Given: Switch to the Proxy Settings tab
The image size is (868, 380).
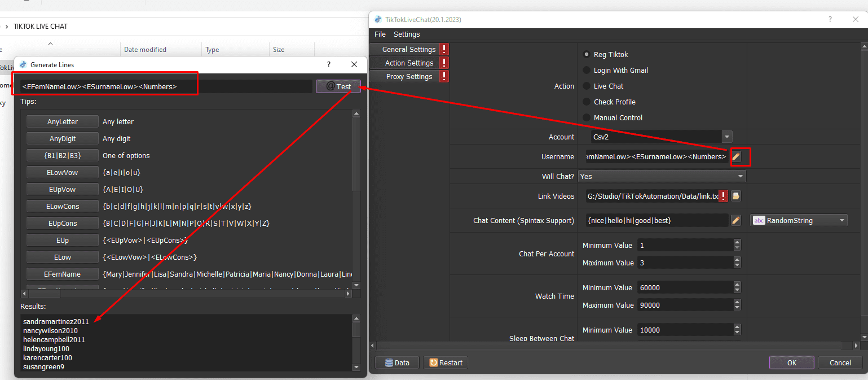Looking at the screenshot, I should pyautogui.click(x=404, y=77).
